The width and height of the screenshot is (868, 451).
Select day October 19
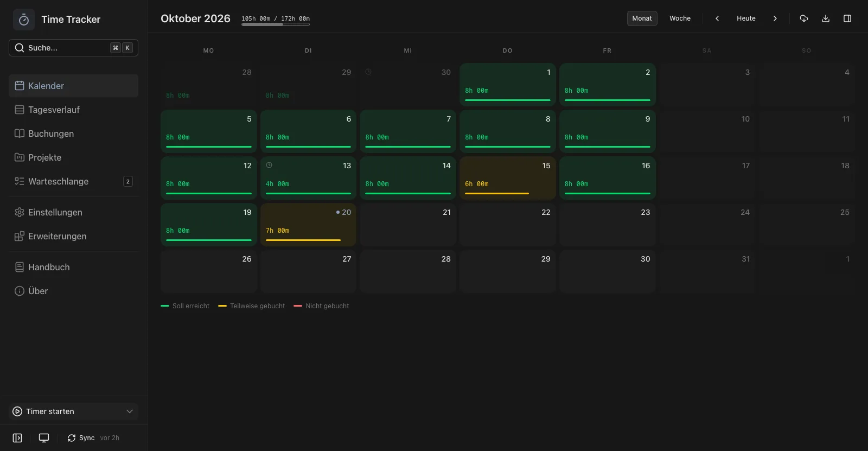209,225
